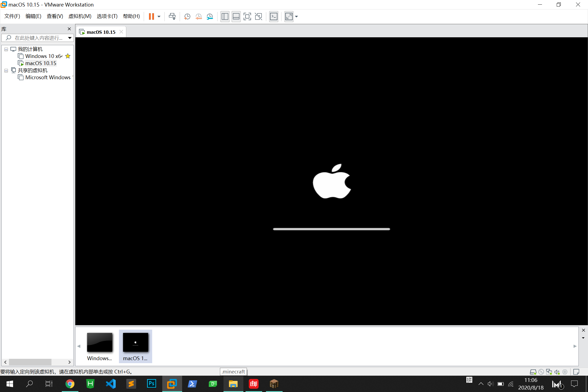Take a snapshot of this virtual machine
The height and width of the screenshot is (392, 588).
coord(187,17)
